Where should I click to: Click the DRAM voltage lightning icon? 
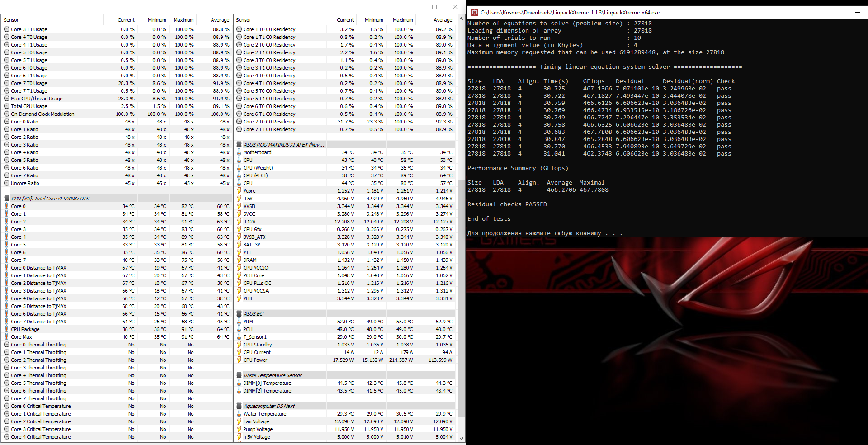point(239,260)
